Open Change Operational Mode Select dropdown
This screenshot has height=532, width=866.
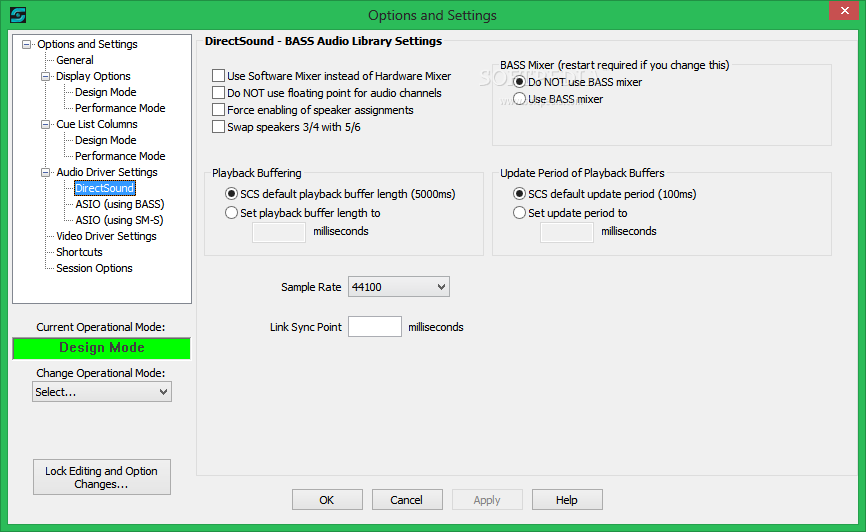tap(102, 392)
